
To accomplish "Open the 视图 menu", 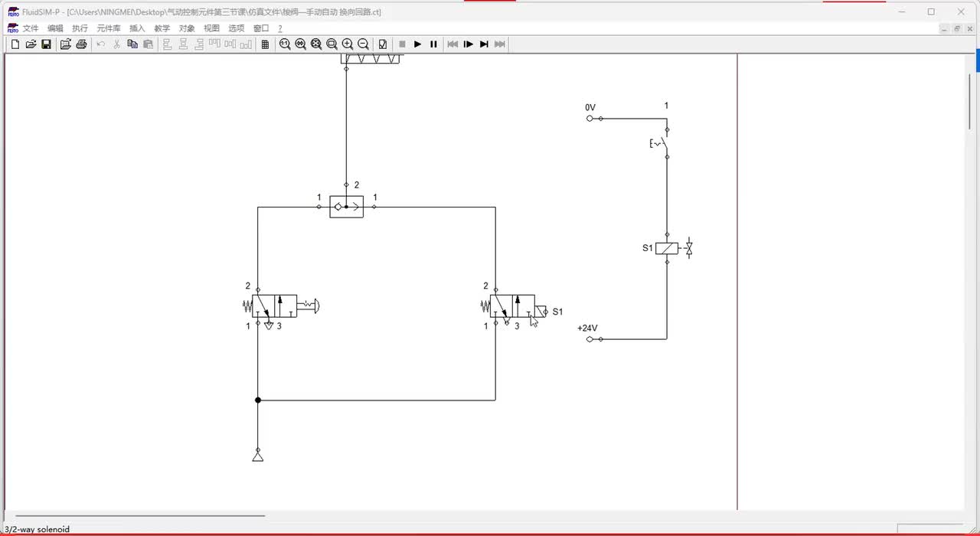I will [211, 28].
